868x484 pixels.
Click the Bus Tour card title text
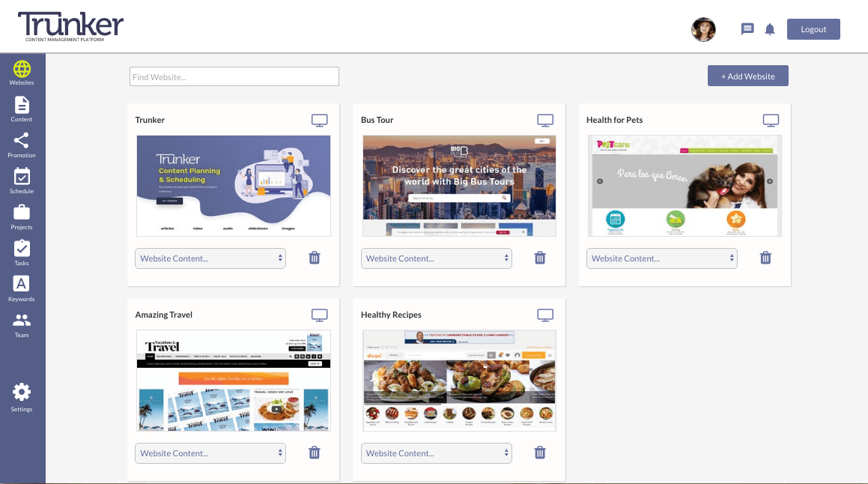click(377, 120)
